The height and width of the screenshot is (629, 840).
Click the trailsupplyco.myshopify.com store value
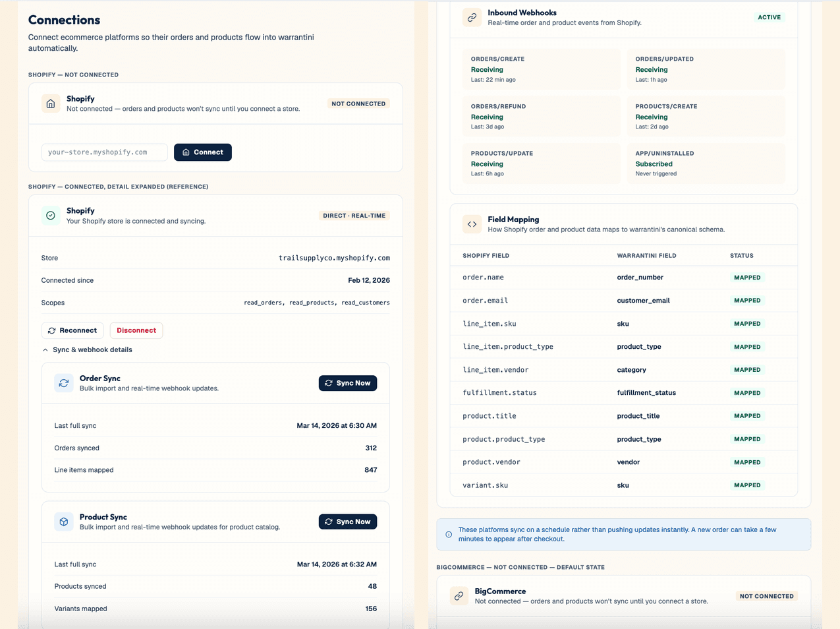(334, 258)
